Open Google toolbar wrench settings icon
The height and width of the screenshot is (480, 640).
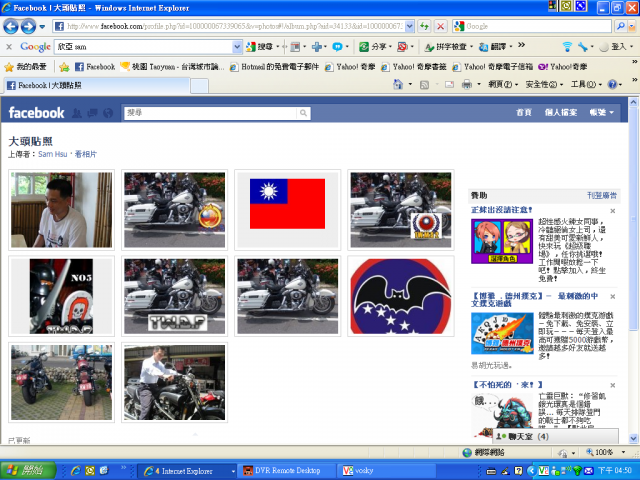click(x=583, y=47)
